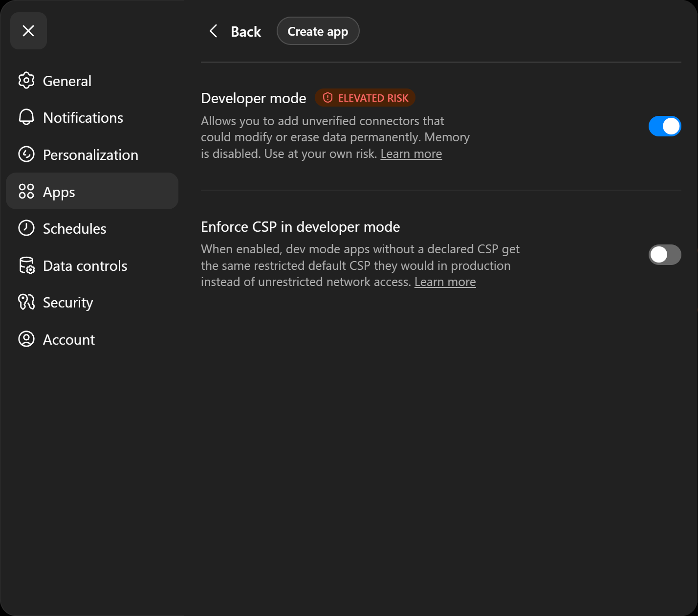The height and width of the screenshot is (616, 698).
Task: Click the shield icon in Elevated Risk badge
Action: click(x=328, y=98)
